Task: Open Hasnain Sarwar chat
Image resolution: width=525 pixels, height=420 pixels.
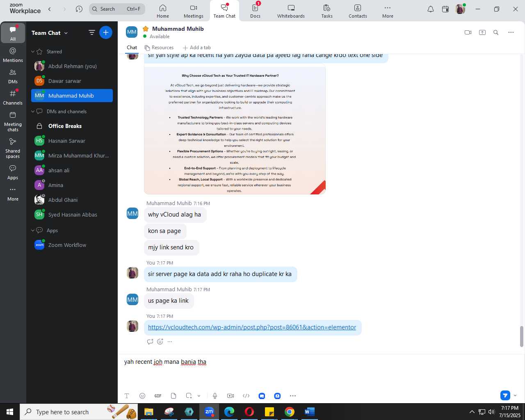Action: pyautogui.click(x=72, y=141)
